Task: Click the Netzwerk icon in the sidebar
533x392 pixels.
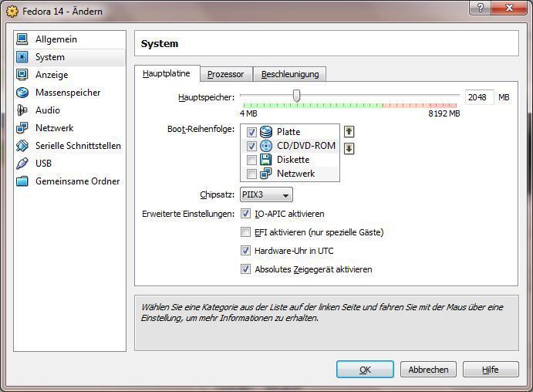Action: [22, 128]
